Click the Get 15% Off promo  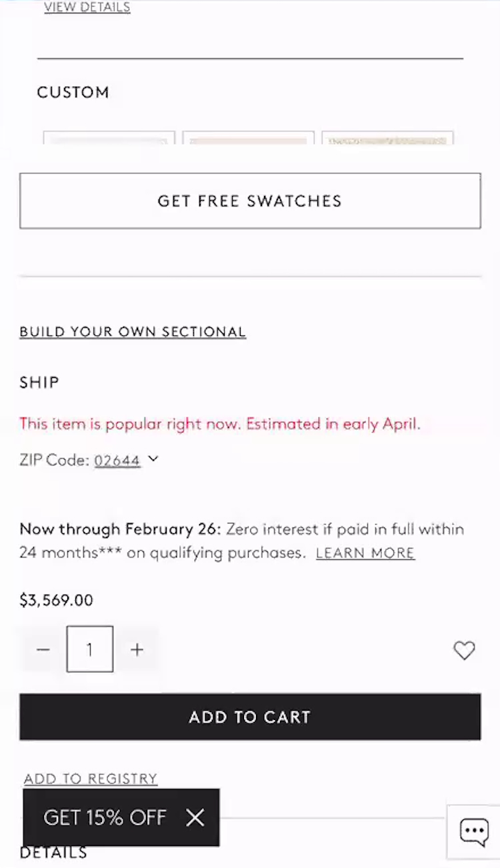click(x=105, y=817)
